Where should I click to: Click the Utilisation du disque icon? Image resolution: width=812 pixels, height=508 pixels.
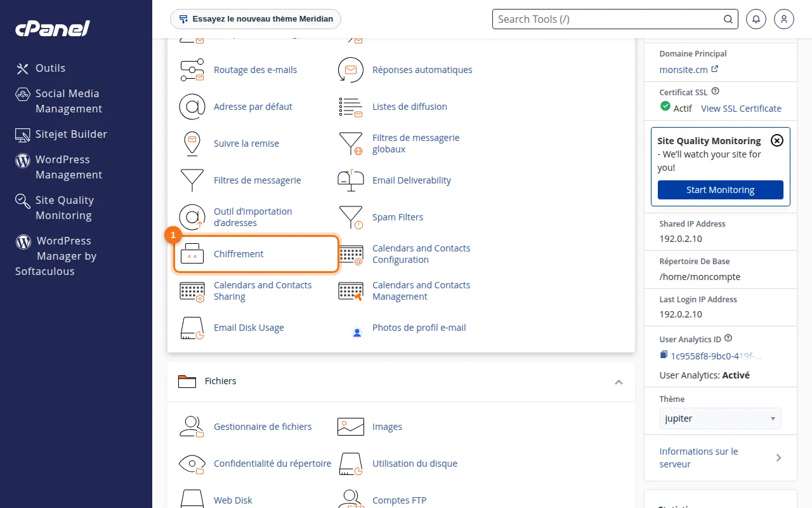351,464
